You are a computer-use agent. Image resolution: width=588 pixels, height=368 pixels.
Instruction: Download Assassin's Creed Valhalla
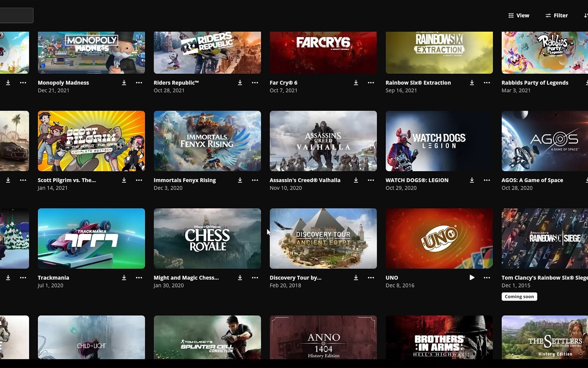tap(356, 180)
